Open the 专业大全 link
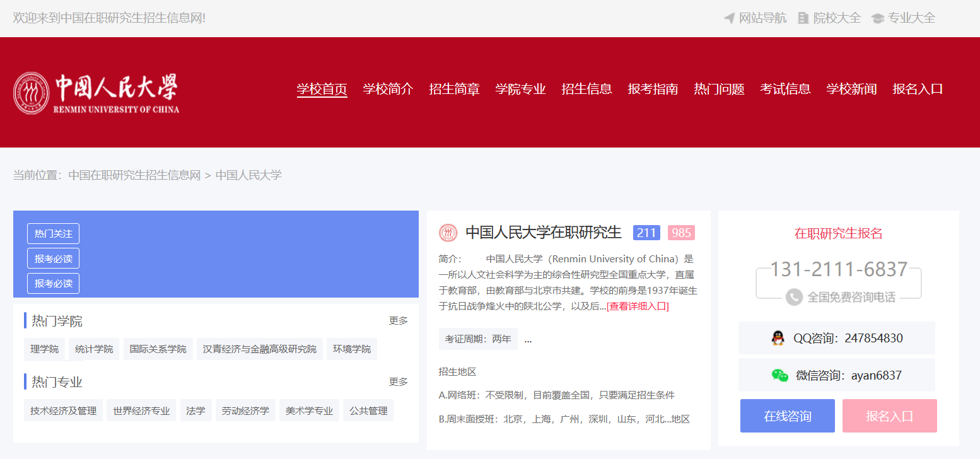 [x=912, y=18]
